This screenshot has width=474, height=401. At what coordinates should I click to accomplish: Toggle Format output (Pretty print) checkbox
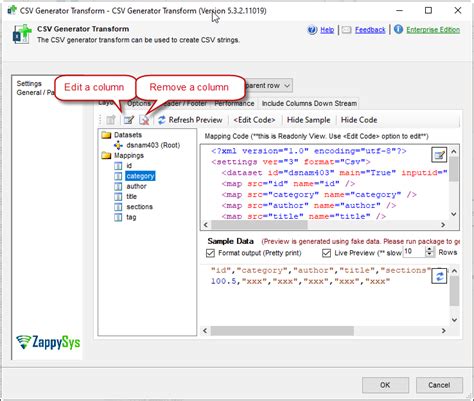(210, 253)
